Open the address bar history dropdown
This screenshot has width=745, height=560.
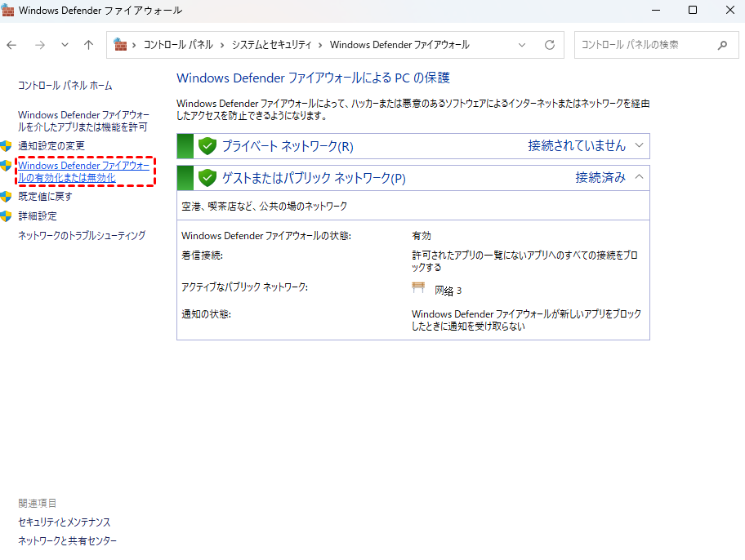tap(523, 45)
